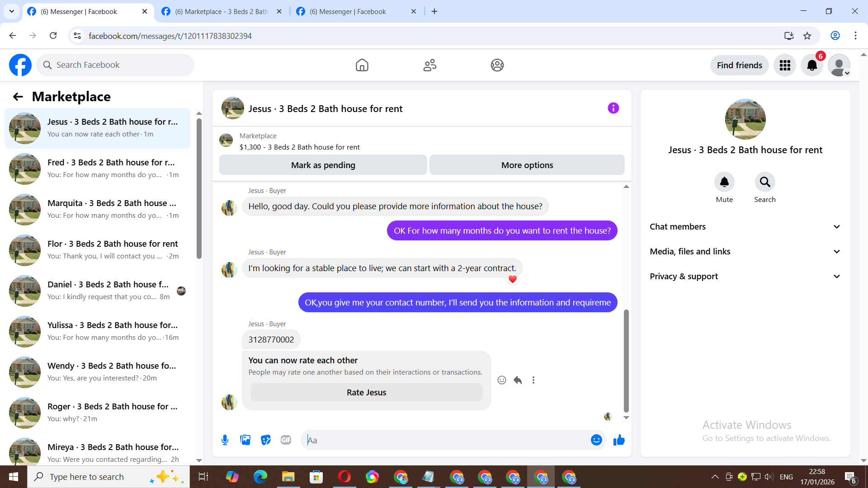Click the purple conversation info icon

tap(613, 108)
